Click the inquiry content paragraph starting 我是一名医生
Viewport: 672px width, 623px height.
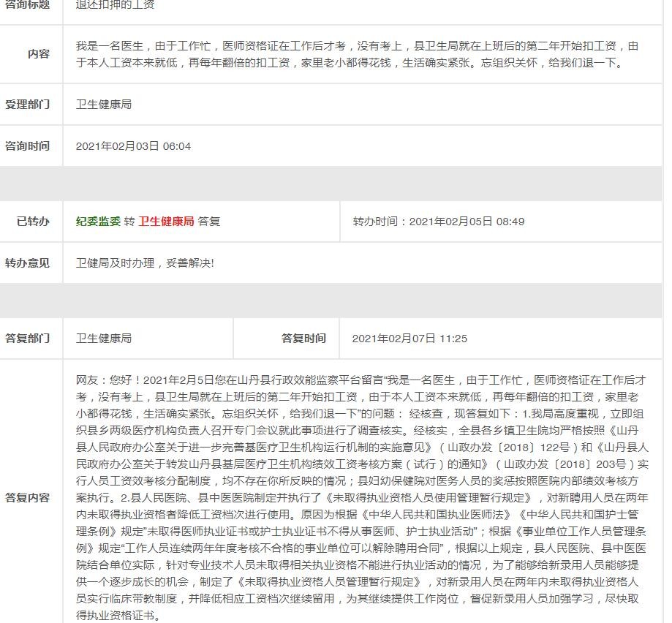click(357, 54)
